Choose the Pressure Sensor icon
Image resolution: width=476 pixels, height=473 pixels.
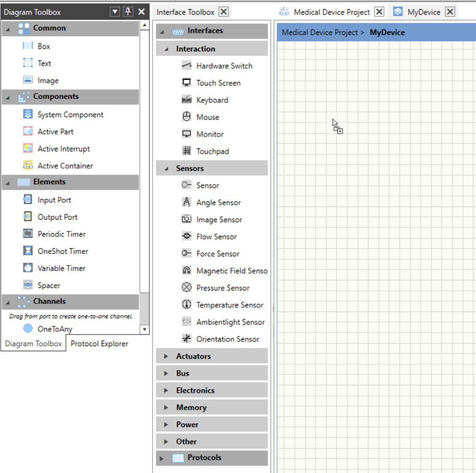point(186,287)
